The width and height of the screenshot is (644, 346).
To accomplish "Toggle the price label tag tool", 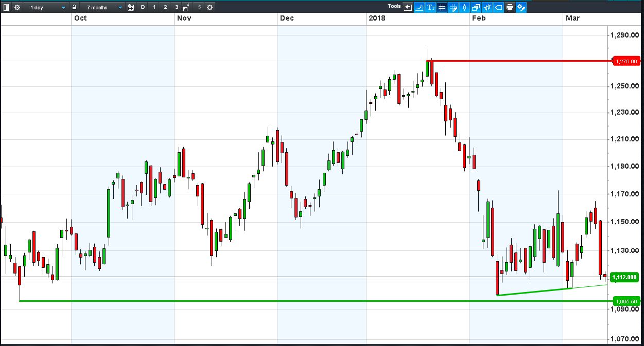I will pyautogui.click(x=498, y=7).
